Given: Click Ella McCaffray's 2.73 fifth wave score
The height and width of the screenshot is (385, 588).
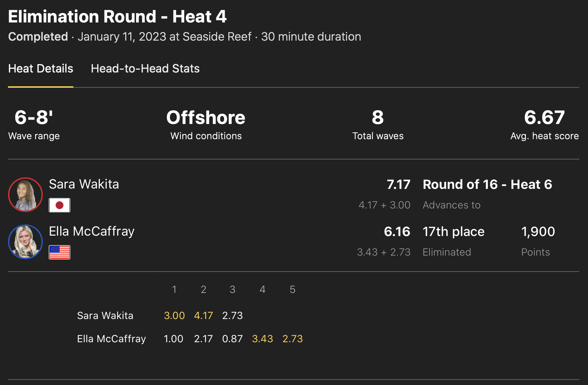Looking at the screenshot, I should (x=292, y=339).
